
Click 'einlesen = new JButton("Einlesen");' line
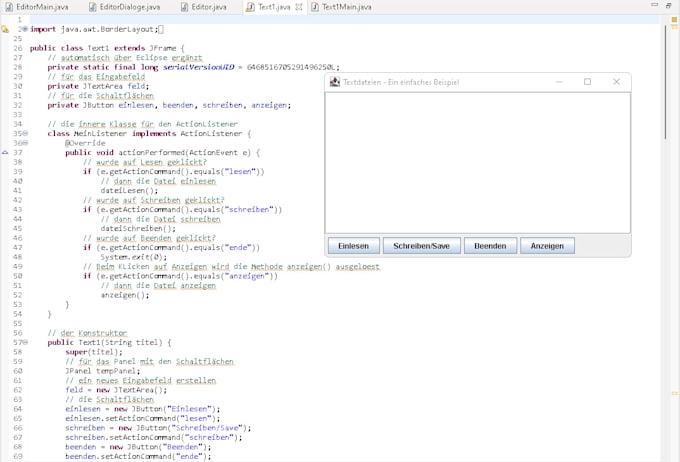point(143,409)
